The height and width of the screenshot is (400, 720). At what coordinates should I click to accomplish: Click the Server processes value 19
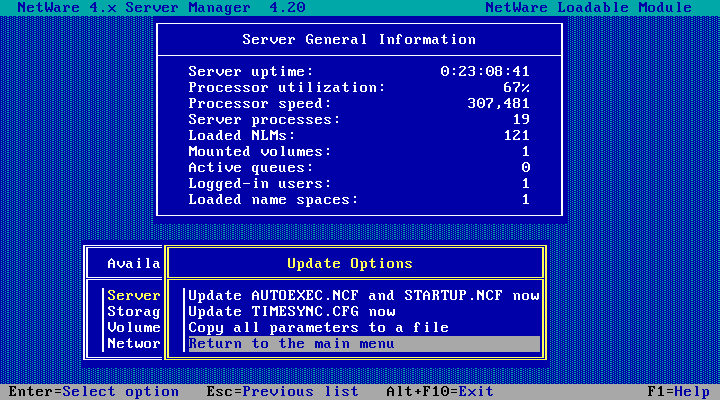pyautogui.click(x=521, y=119)
